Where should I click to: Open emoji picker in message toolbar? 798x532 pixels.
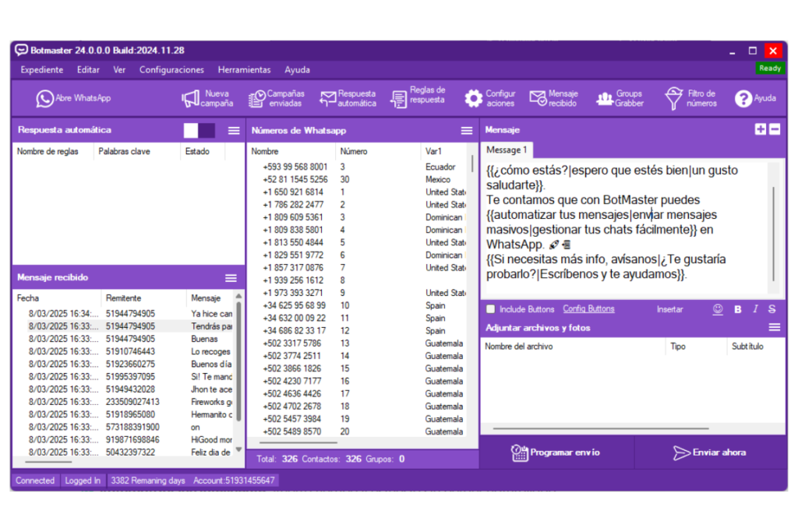(718, 309)
